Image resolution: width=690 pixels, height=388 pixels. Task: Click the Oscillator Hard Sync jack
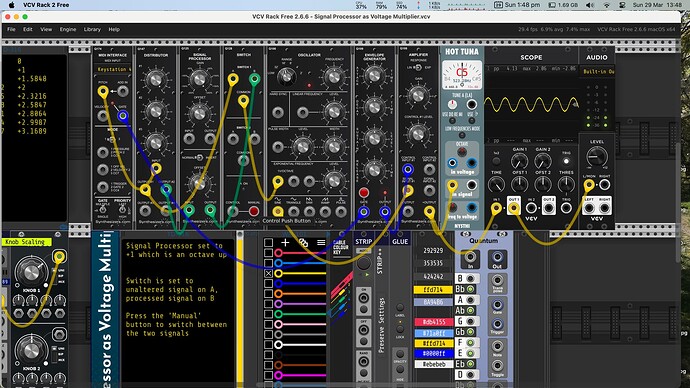[x=278, y=113]
